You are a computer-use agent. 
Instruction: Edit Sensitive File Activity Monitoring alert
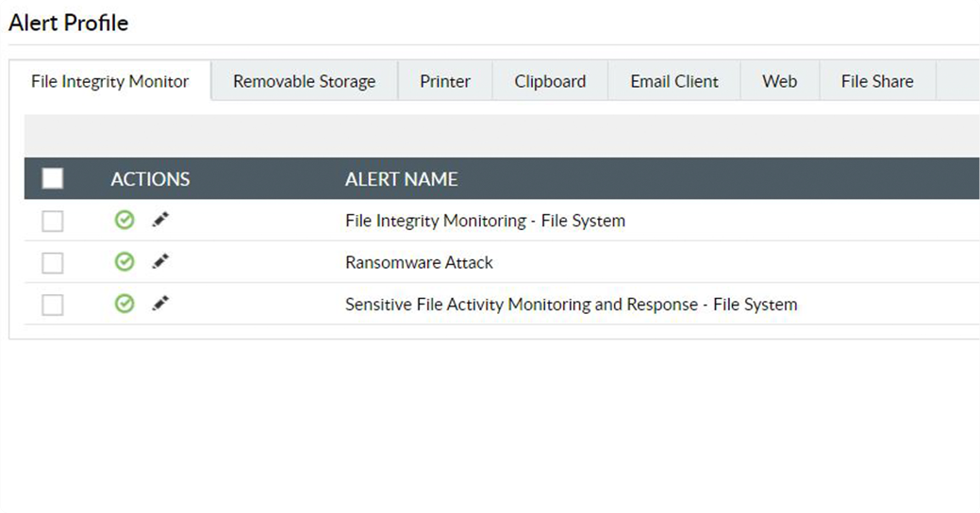click(160, 304)
